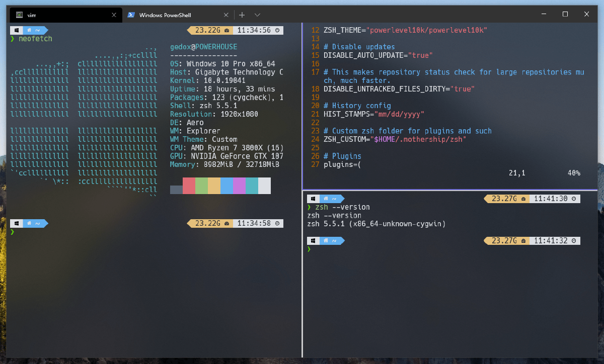The image size is (604, 364).
Task: Click the Windows logo in the 11:34:58 prompt
Action: (17, 223)
